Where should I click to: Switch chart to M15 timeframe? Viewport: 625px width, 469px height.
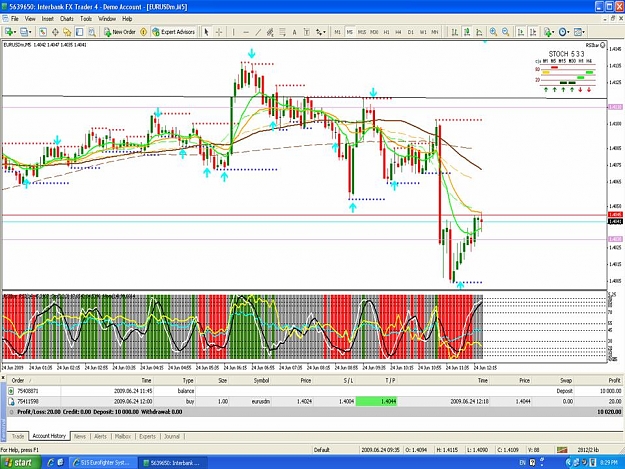[362, 32]
